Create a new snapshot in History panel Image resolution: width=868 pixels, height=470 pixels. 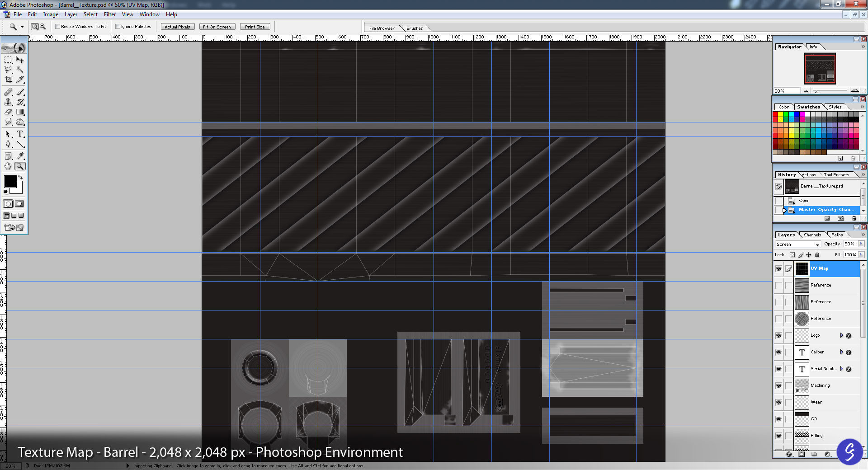tap(840, 218)
